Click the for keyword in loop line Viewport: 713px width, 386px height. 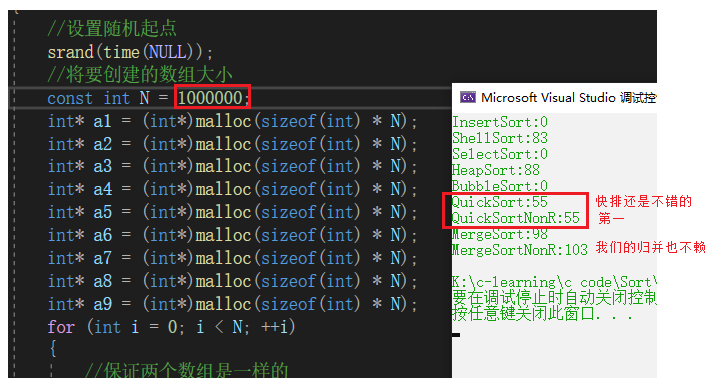61,327
